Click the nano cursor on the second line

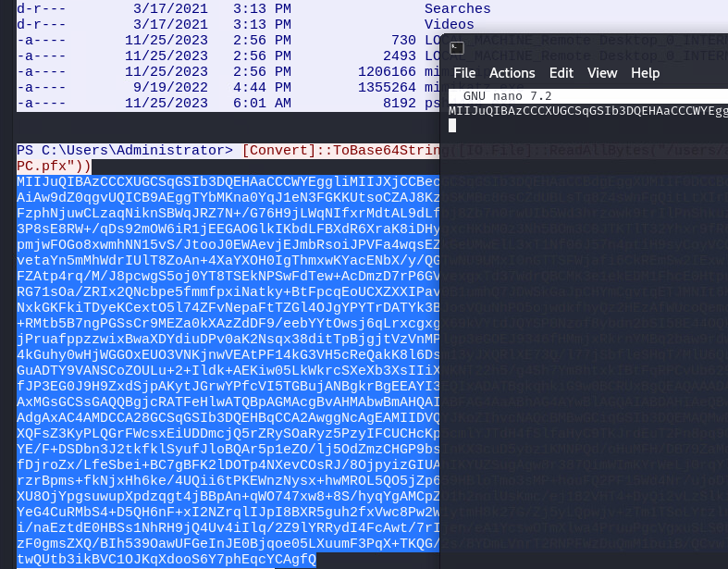(x=452, y=125)
